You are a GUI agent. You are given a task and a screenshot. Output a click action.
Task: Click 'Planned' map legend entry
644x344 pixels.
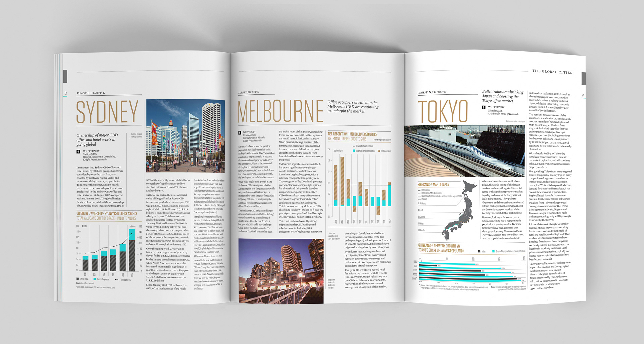[423, 199]
